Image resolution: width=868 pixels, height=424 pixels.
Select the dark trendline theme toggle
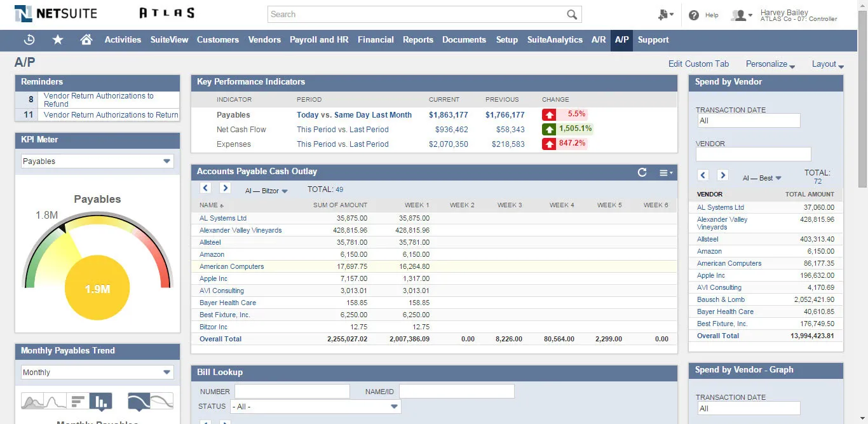[x=138, y=400]
